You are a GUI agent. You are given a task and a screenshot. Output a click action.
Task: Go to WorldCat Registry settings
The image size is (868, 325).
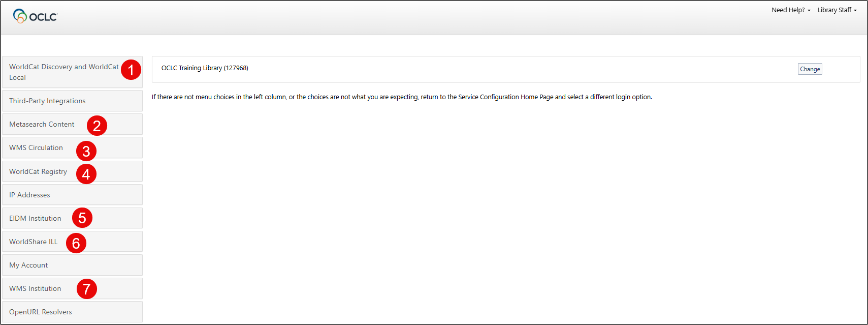click(x=72, y=171)
